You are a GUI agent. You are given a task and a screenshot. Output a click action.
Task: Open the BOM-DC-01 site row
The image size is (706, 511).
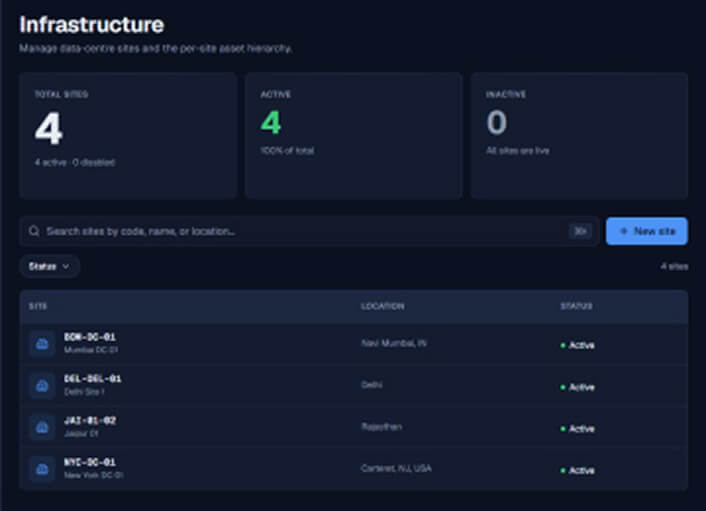(353, 344)
